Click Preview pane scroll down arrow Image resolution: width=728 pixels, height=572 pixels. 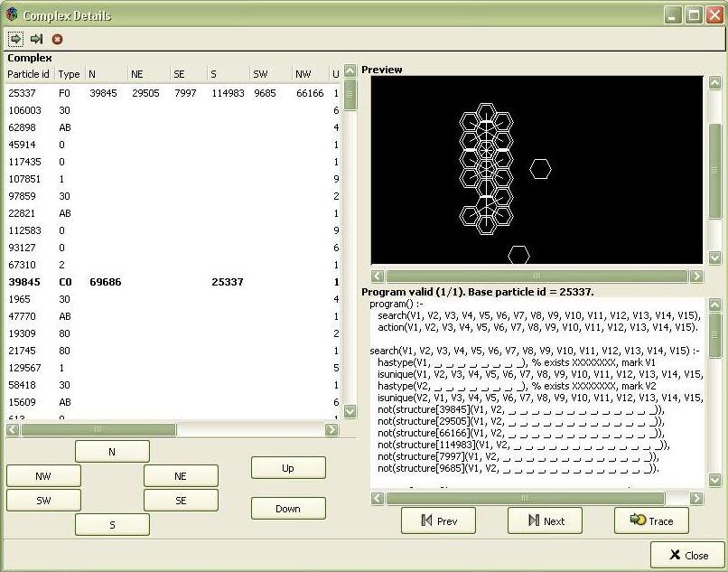[x=715, y=258]
